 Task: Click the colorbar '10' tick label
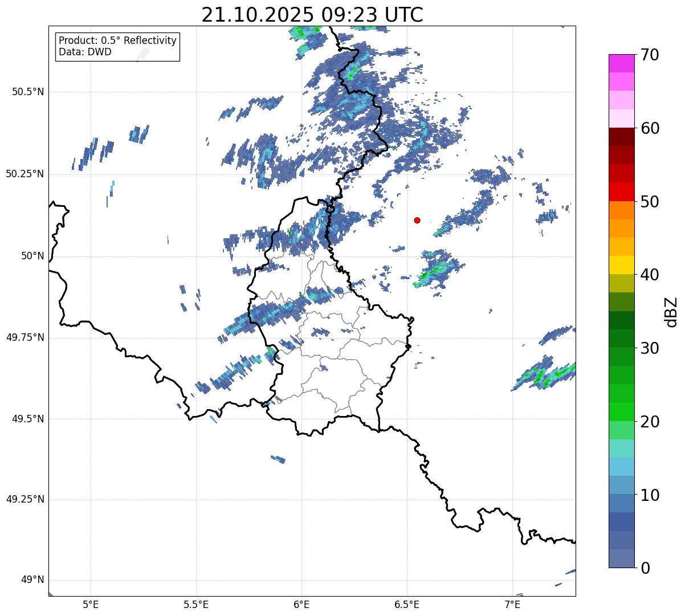650,495
